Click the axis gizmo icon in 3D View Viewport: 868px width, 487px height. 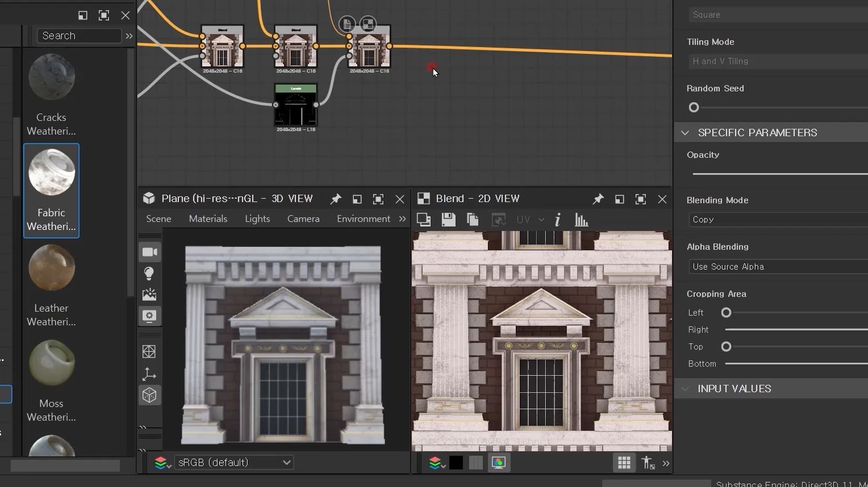pyautogui.click(x=149, y=374)
